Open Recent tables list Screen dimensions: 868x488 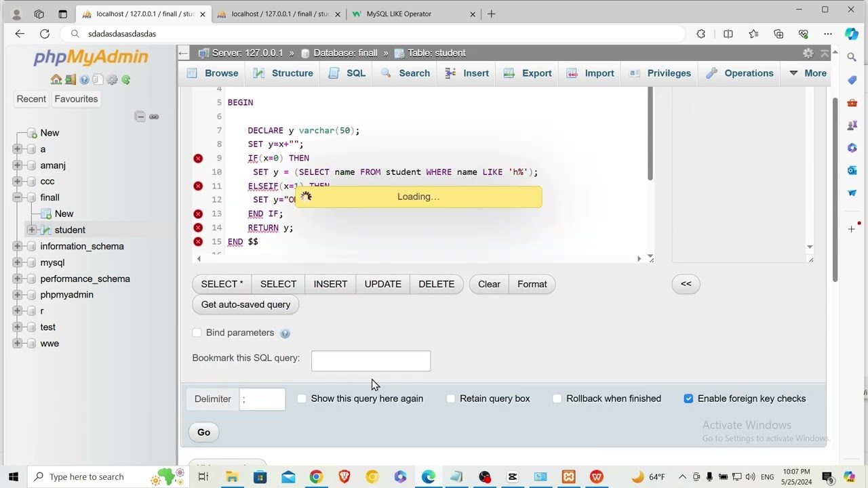pos(31,99)
